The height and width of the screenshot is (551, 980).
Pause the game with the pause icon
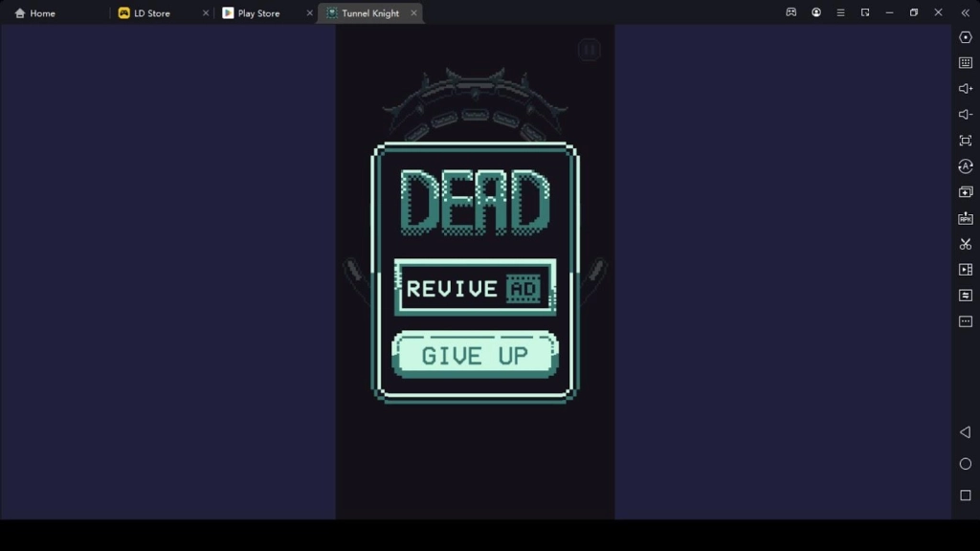[589, 50]
